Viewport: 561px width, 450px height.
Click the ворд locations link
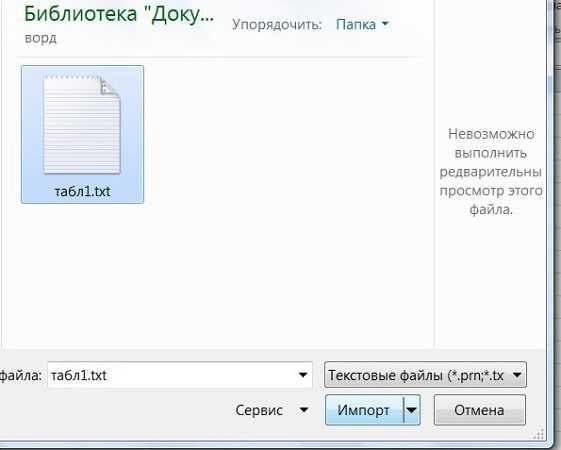tap(40, 38)
